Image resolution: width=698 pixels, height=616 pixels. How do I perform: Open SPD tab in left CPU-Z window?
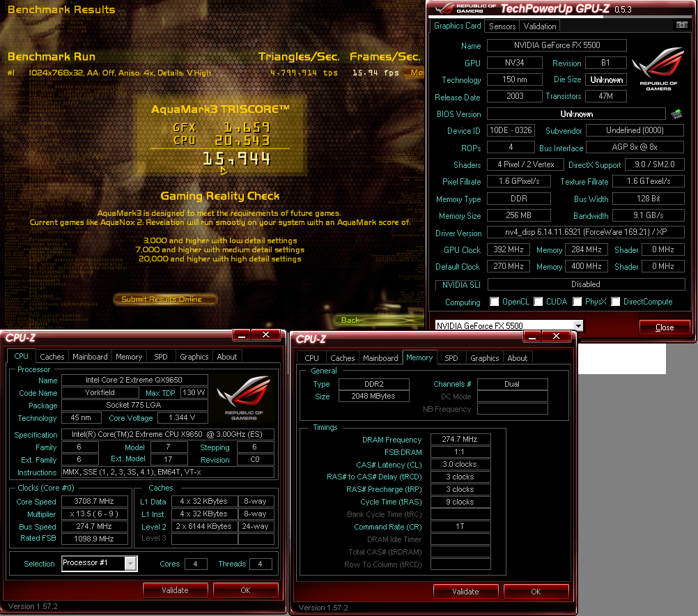click(x=161, y=357)
